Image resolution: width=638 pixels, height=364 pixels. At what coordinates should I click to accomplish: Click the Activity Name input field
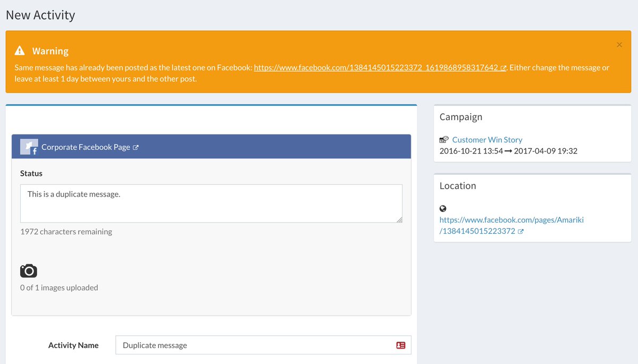(x=263, y=345)
